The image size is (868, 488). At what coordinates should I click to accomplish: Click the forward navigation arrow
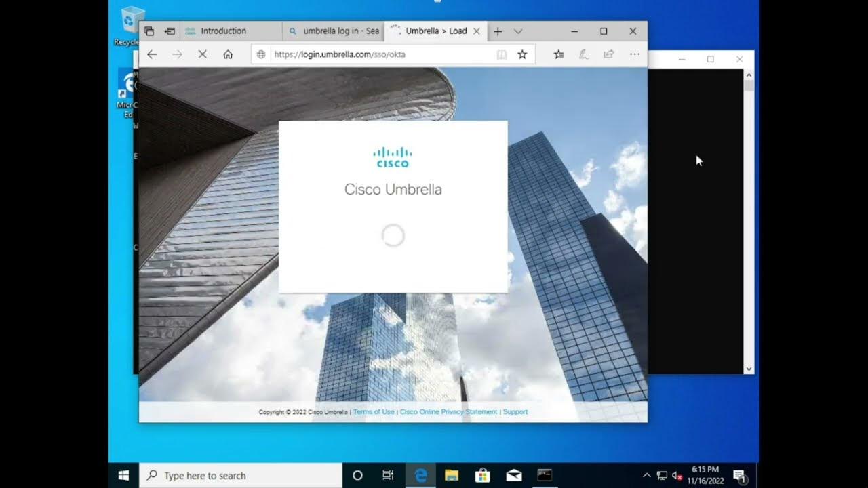(177, 54)
